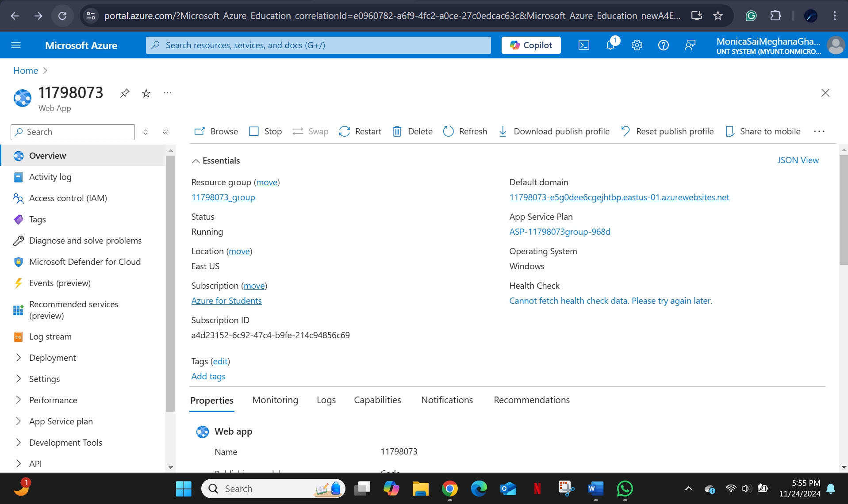
Task: Launch Cloud Shell from the top bar
Action: click(x=584, y=45)
